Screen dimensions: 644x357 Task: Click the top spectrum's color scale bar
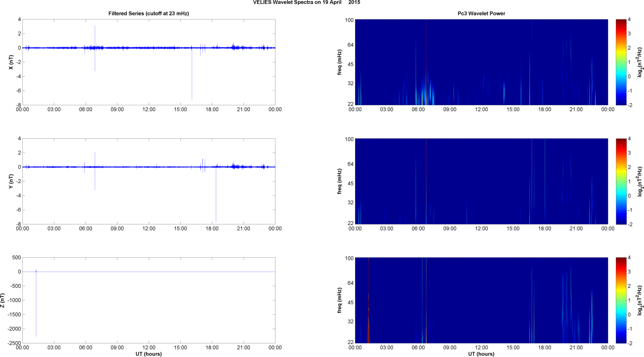[621, 62]
